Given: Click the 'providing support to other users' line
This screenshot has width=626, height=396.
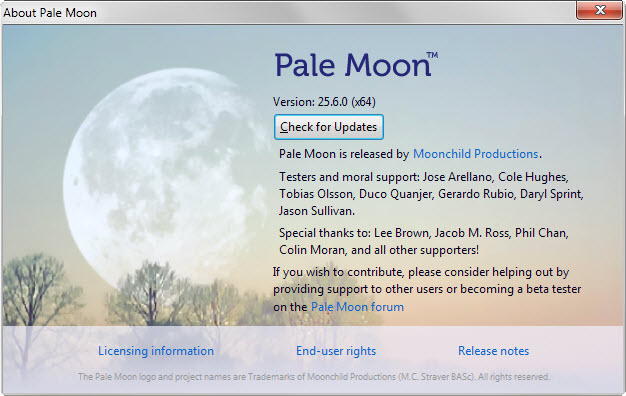Looking at the screenshot, I should (x=427, y=289).
